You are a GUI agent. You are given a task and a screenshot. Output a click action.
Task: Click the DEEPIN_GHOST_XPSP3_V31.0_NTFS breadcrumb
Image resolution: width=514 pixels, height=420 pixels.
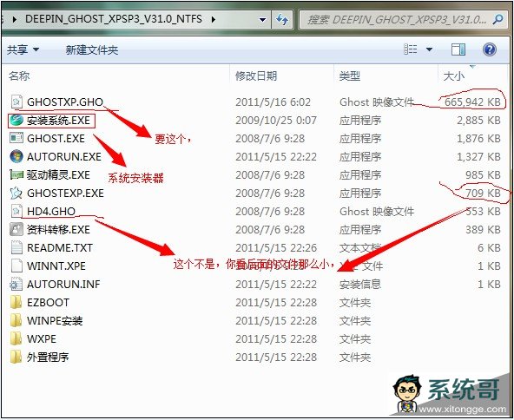(x=114, y=19)
